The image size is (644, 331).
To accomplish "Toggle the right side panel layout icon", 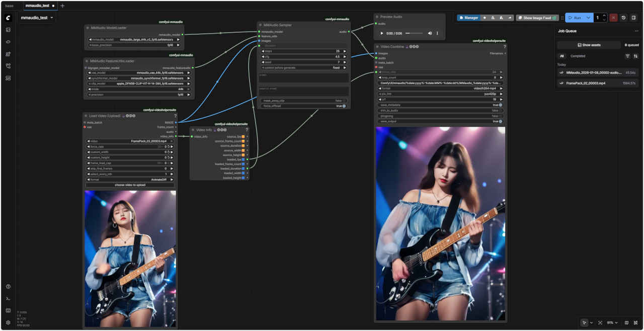I will tap(633, 18).
